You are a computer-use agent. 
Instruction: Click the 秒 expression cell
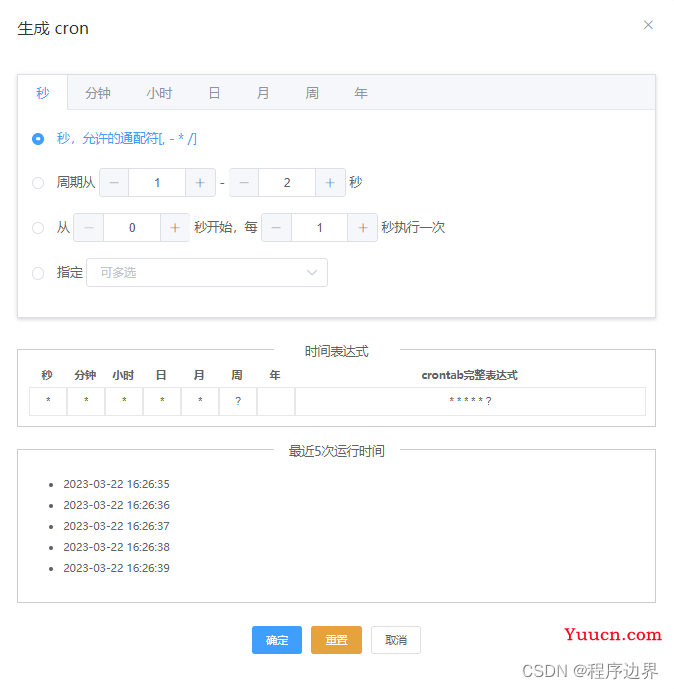pos(48,401)
